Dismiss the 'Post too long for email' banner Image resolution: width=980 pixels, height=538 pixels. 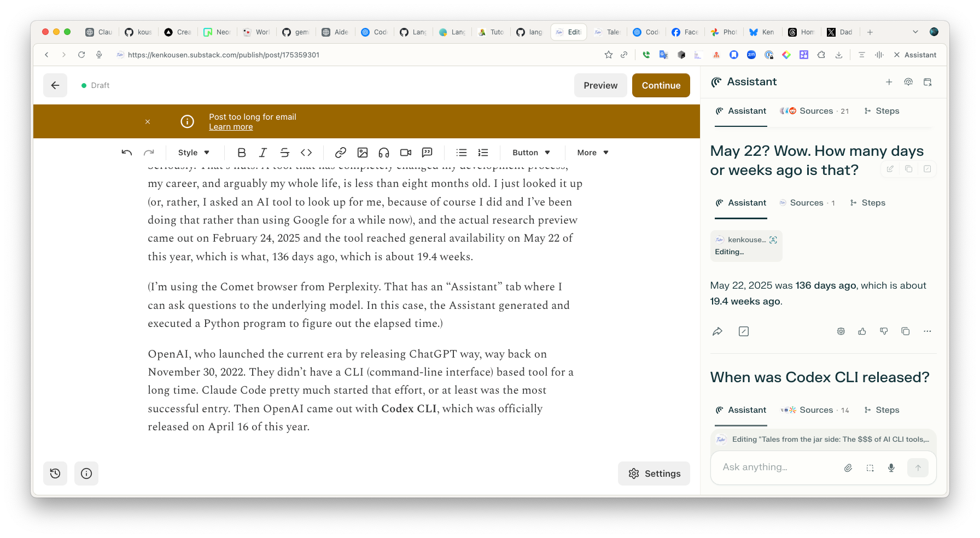tap(148, 122)
